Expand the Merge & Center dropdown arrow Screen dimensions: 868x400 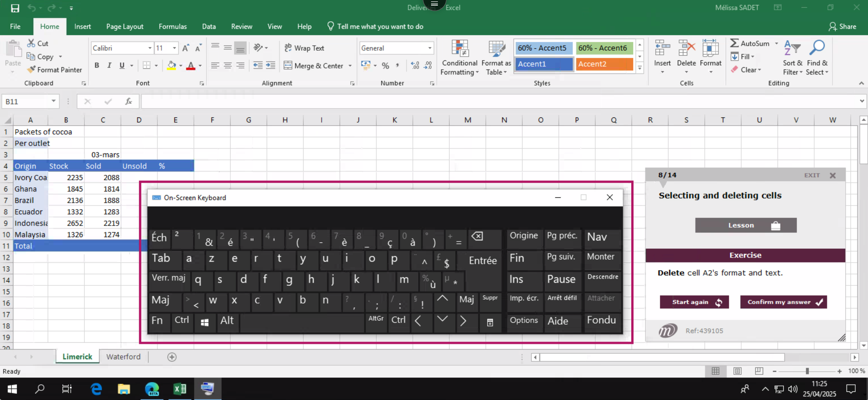(x=350, y=66)
